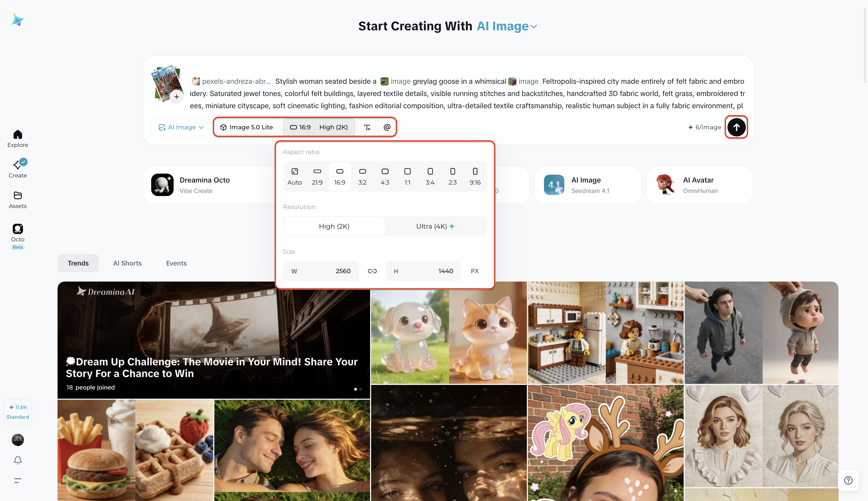Open the couple lying on grass image
Screen dimensions: 868x501
(x=292, y=450)
